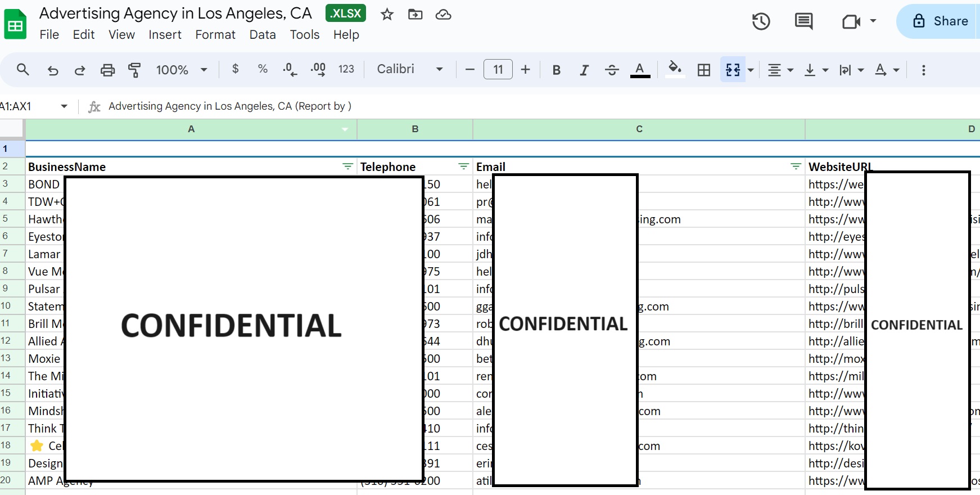This screenshot has height=495, width=980.
Task: Select the BusinessName header cell
Action: coord(191,166)
